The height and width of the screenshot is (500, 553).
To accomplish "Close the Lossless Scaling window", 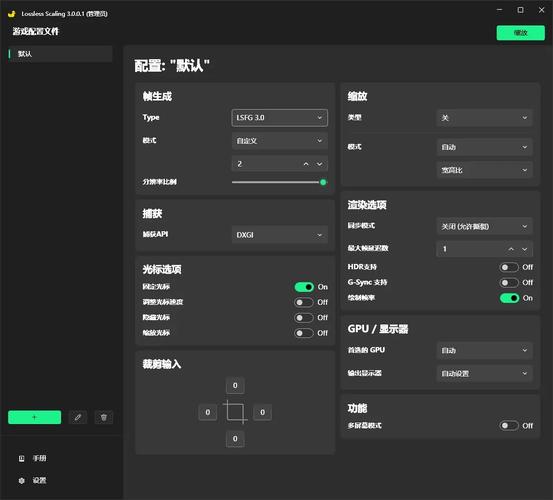I will coord(542,10).
